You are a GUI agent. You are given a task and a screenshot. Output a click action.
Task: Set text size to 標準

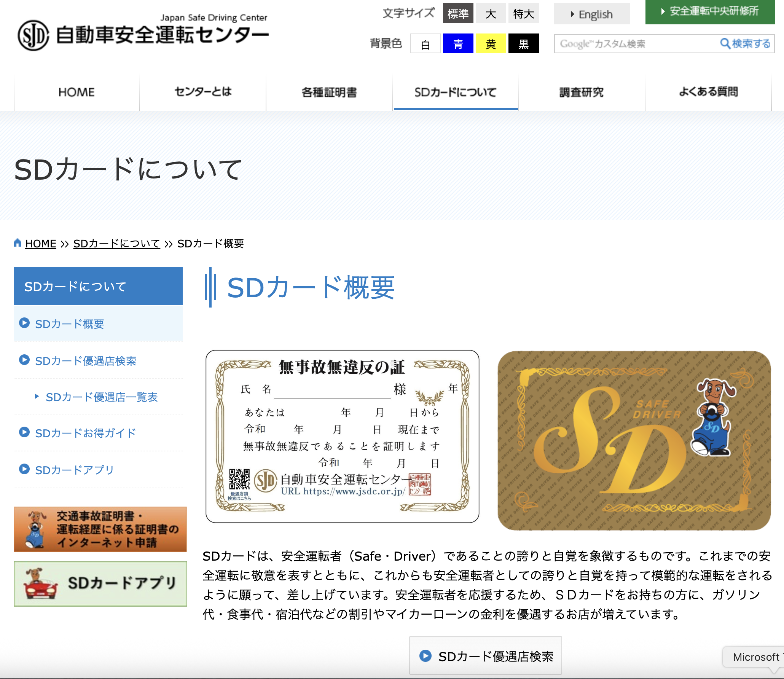458,14
